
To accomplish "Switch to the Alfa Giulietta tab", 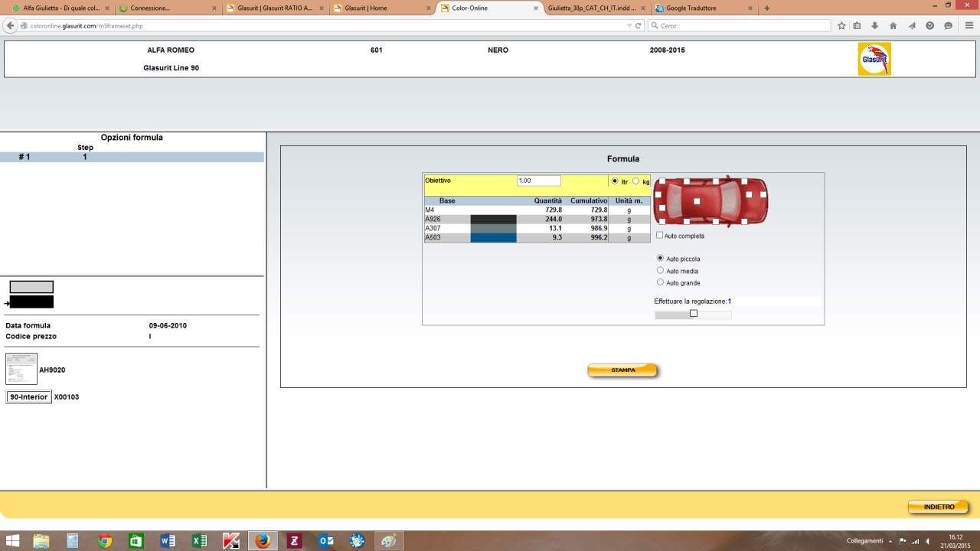I will (x=60, y=8).
